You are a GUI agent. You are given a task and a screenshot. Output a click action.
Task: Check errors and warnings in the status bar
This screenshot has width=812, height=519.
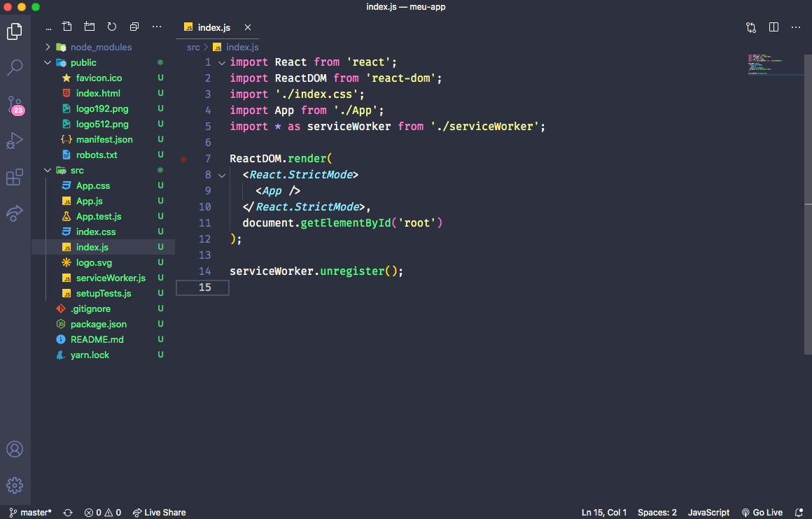(101, 512)
